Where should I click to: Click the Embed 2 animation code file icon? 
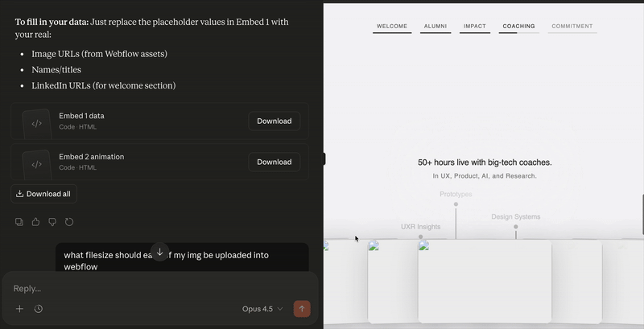coord(36,164)
